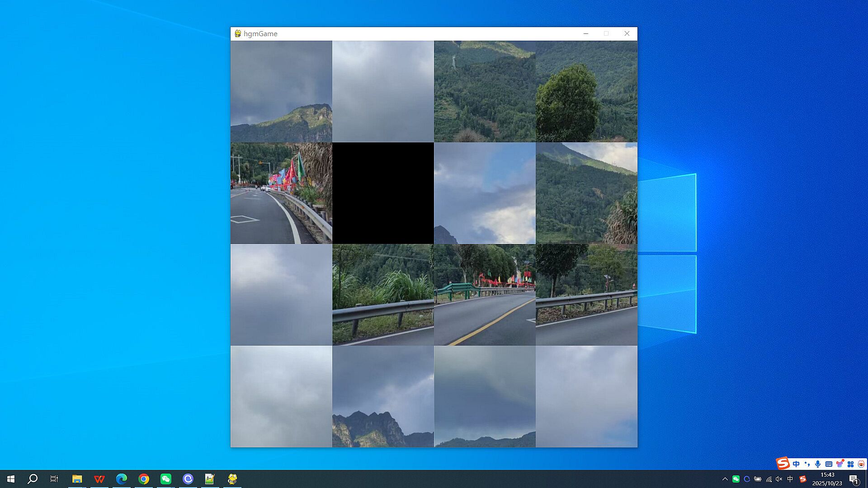This screenshot has width=868, height=488.
Task: Open Sogou toolbox grid icon
Action: coord(850,464)
